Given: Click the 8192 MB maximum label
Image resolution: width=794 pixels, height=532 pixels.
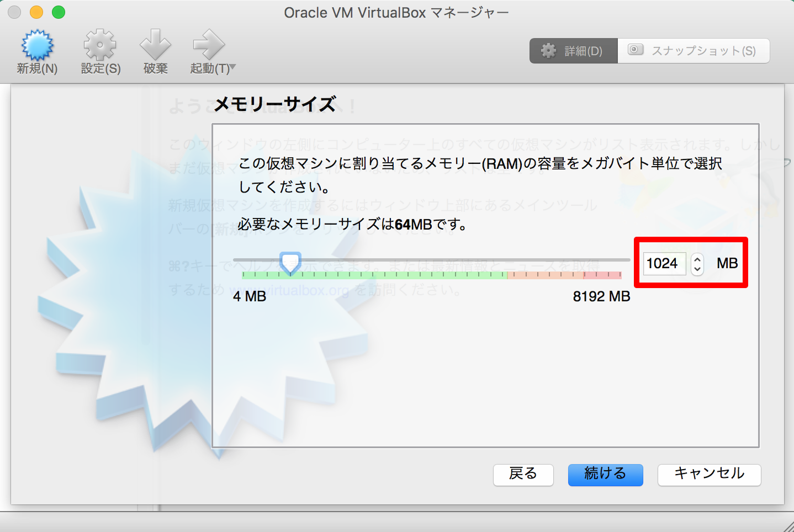Looking at the screenshot, I should [x=601, y=296].
